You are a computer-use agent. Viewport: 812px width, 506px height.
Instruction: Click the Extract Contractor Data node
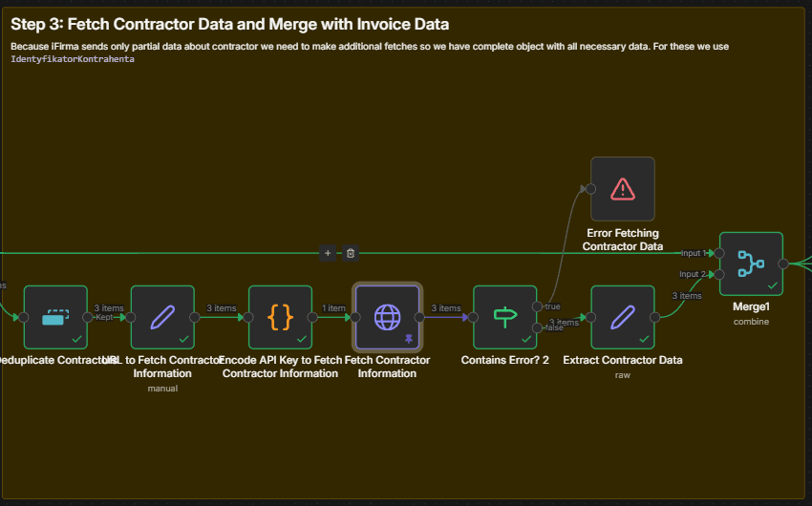click(623, 318)
